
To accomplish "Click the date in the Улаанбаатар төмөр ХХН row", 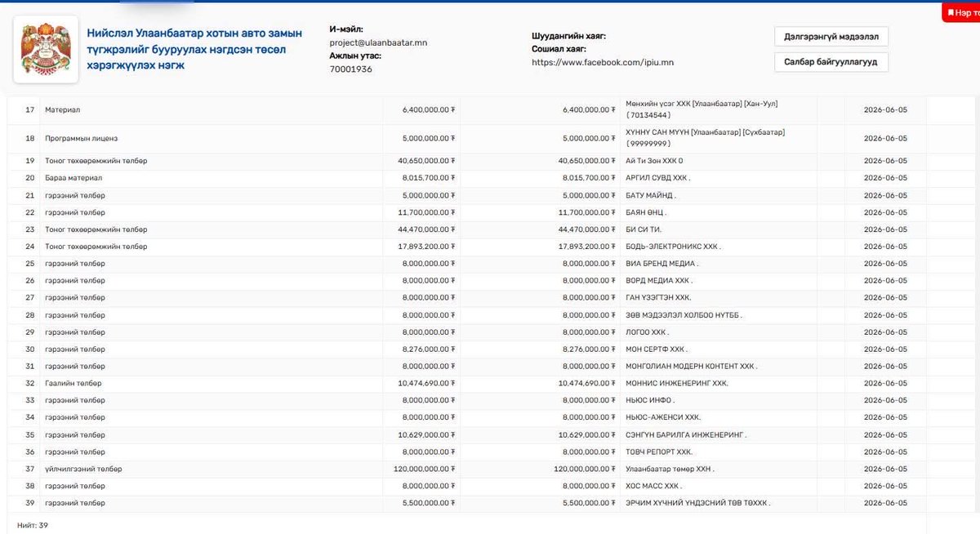I will point(885,469).
